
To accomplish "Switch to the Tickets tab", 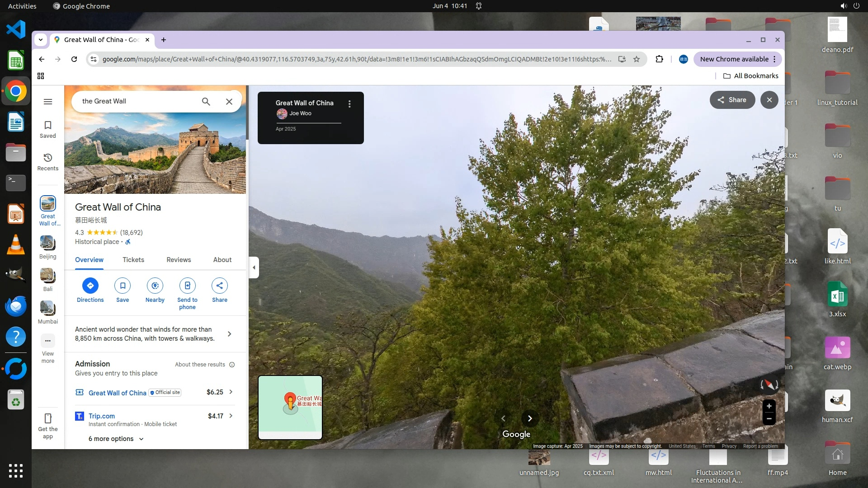I will [133, 260].
